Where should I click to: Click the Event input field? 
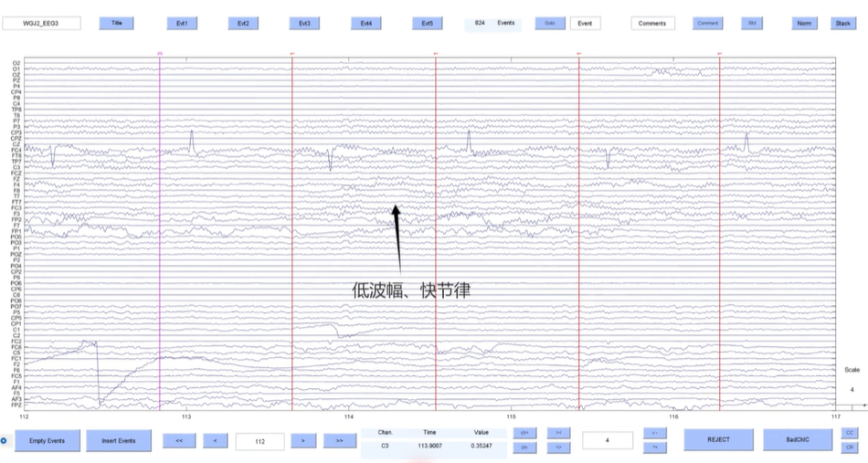(x=585, y=23)
